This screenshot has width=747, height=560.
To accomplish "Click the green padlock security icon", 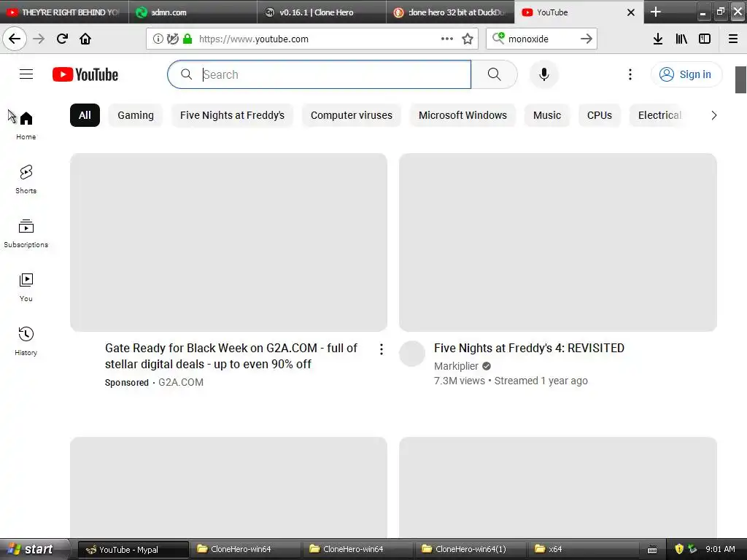I will tap(187, 39).
